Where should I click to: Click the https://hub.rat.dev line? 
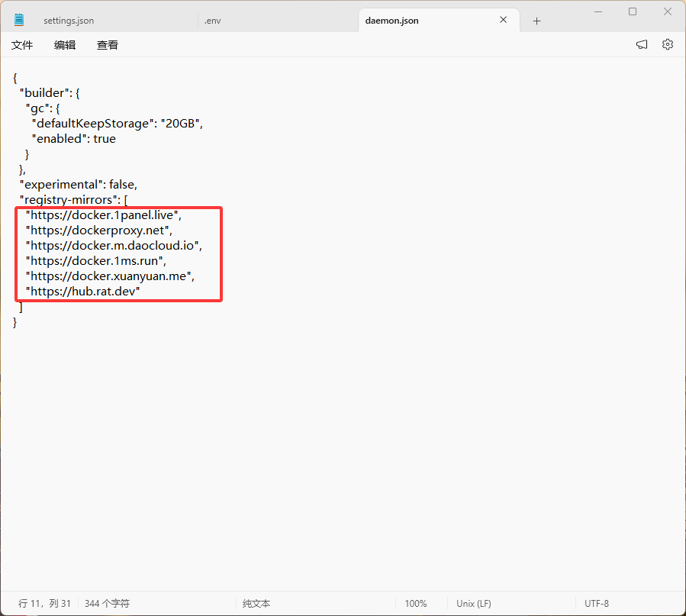coord(82,292)
